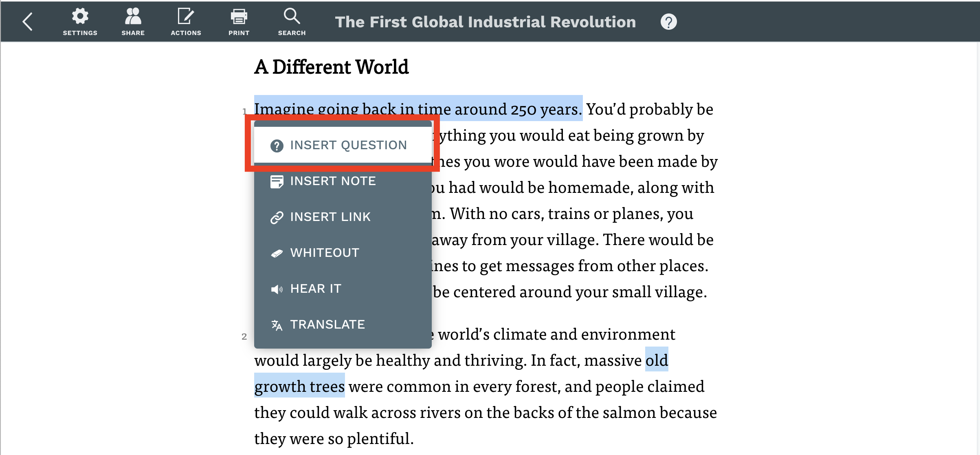This screenshot has width=980, height=455.
Task: Click the question mark icon beside Insert Question
Action: point(277,146)
